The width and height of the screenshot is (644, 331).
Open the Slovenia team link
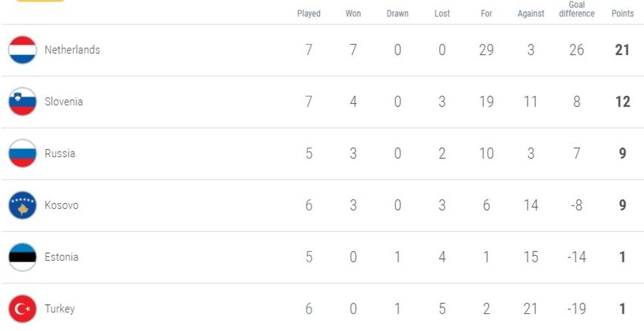point(64,102)
